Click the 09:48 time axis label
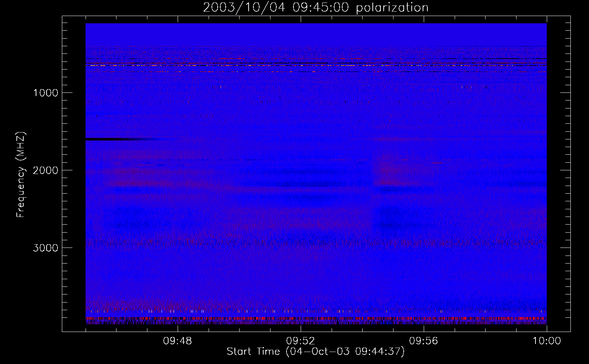 [177, 341]
